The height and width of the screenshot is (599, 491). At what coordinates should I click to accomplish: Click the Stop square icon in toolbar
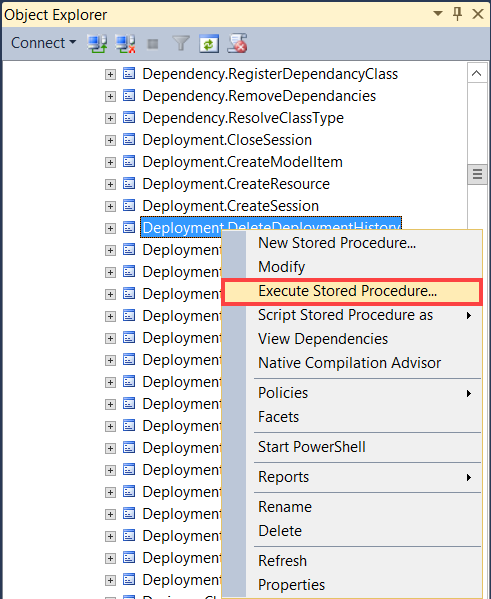pyautogui.click(x=153, y=44)
